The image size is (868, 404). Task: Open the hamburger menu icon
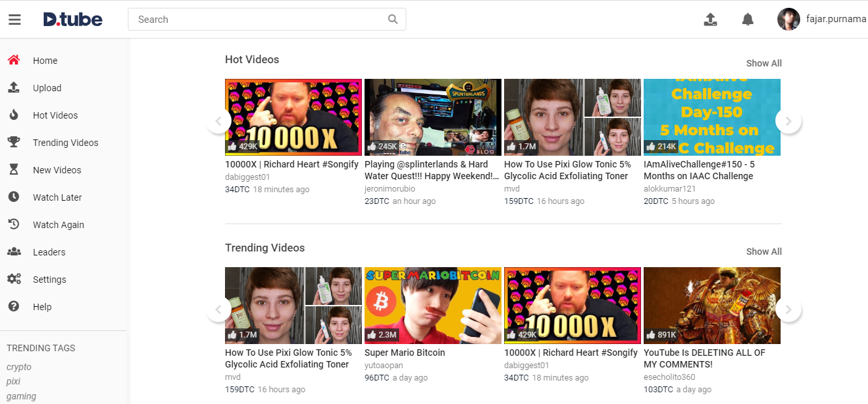14,20
